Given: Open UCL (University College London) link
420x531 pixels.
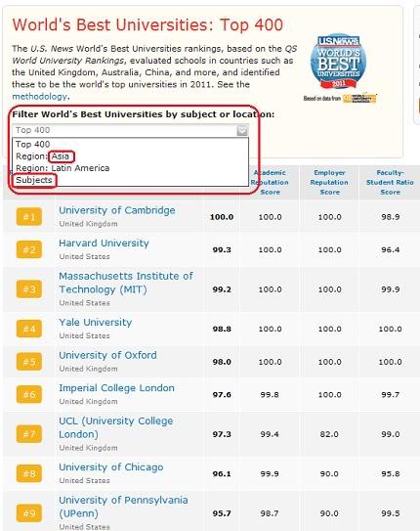Looking at the screenshot, I should point(115,427).
